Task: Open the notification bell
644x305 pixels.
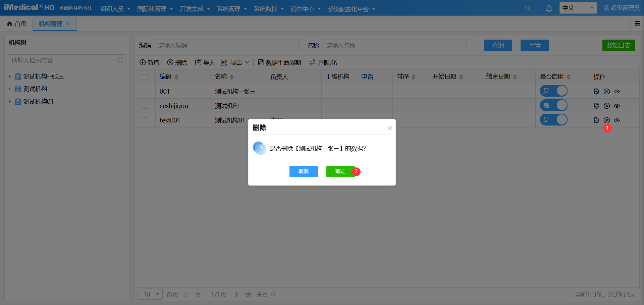Action: pos(549,8)
